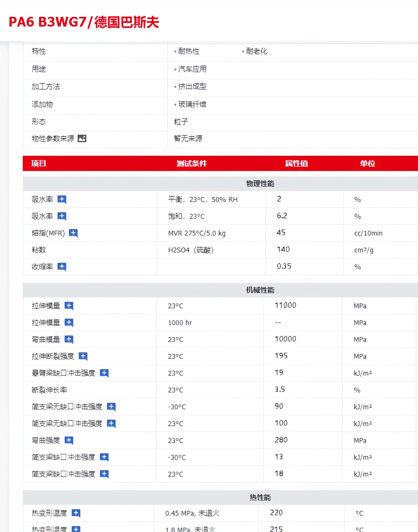
Task: Click the cm³/g unit cell
Action: (x=364, y=250)
